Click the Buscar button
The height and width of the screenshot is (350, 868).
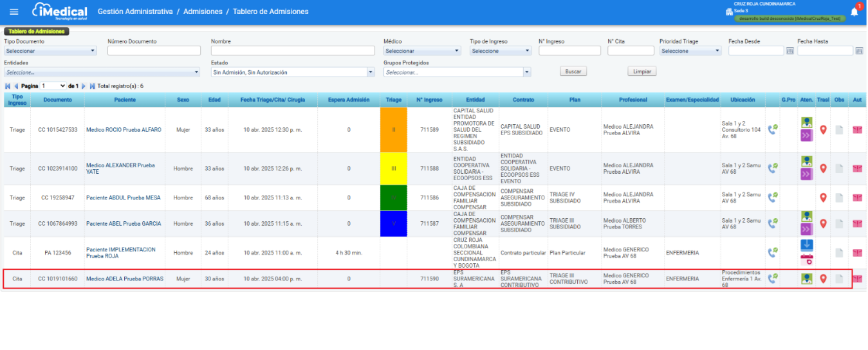573,71
